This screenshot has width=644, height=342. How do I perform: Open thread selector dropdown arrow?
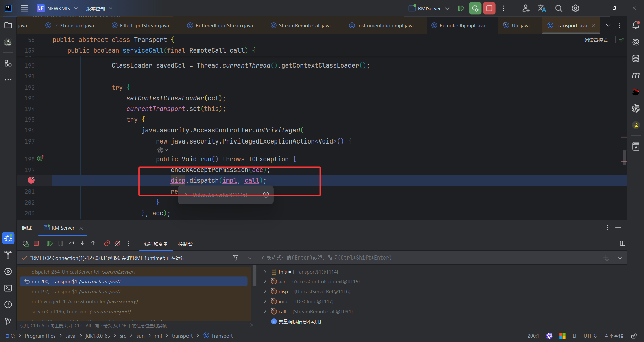tap(250, 258)
